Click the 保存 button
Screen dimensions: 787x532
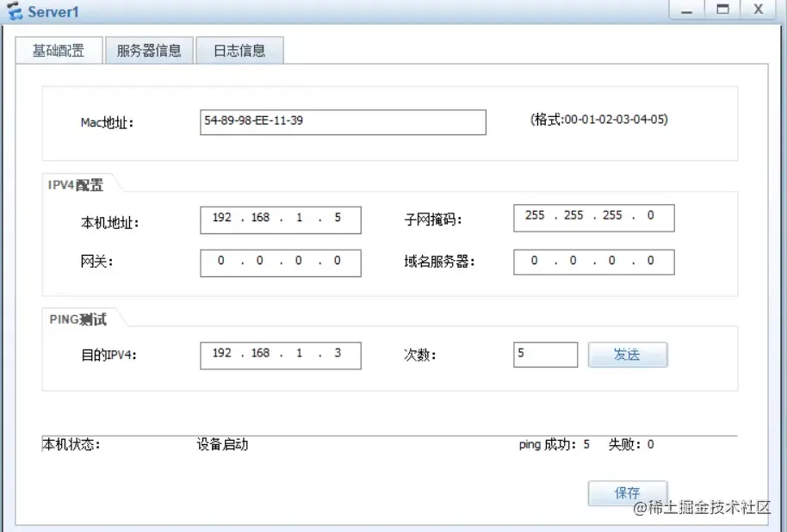click(x=628, y=493)
